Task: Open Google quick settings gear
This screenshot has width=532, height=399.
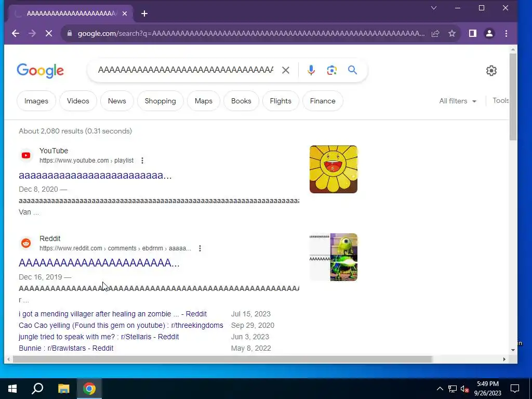Action: pyautogui.click(x=491, y=71)
